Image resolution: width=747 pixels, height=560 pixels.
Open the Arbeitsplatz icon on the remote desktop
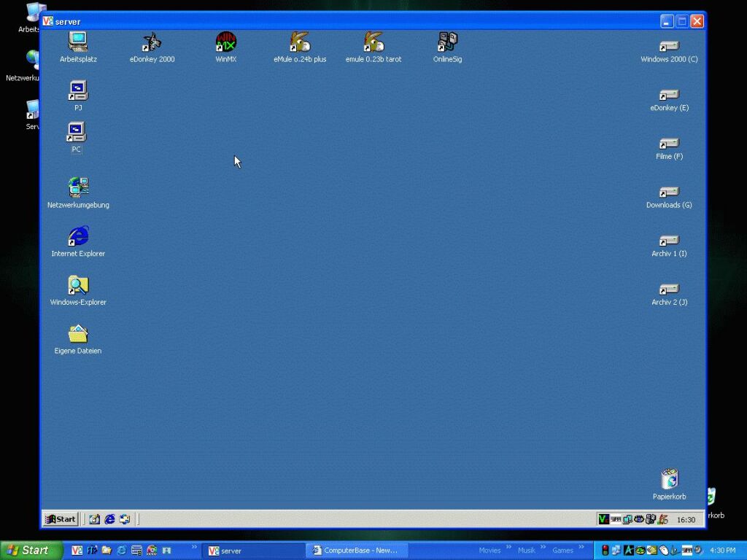click(78, 47)
